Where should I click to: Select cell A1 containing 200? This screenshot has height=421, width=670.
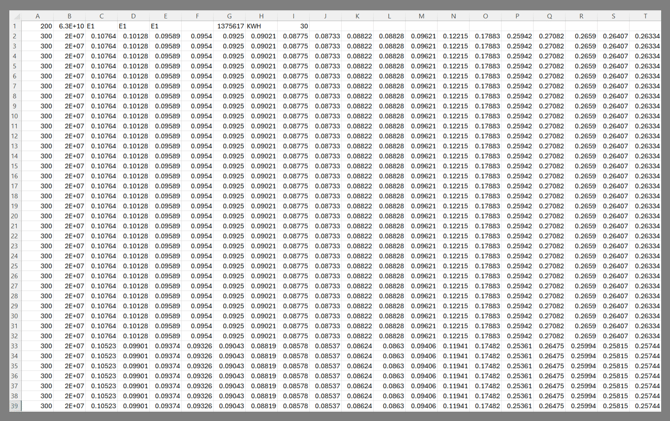(x=38, y=26)
